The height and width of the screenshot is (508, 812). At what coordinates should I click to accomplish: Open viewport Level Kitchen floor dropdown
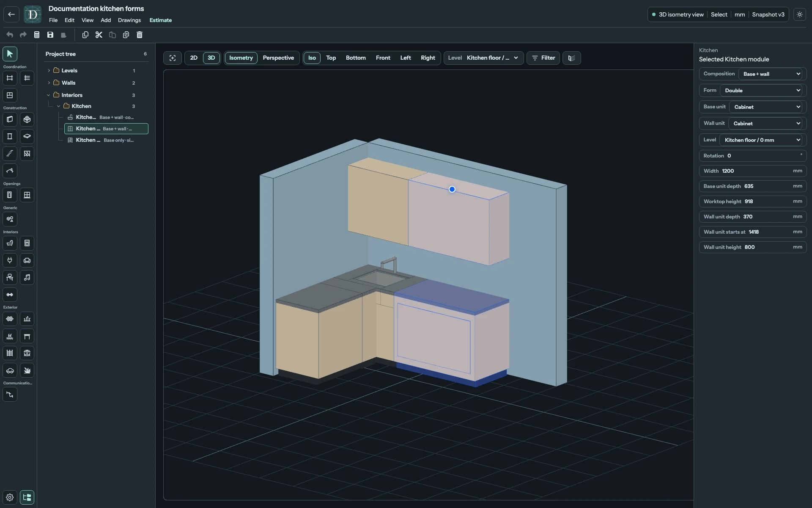(x=484, y=58)
